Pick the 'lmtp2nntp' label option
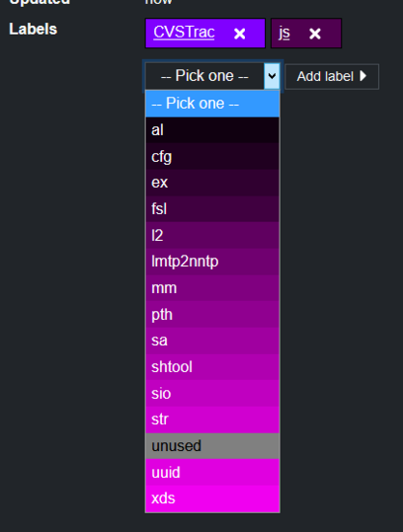Image resolution: width=403 pixels, height=532 pixels. click(212, 261)
